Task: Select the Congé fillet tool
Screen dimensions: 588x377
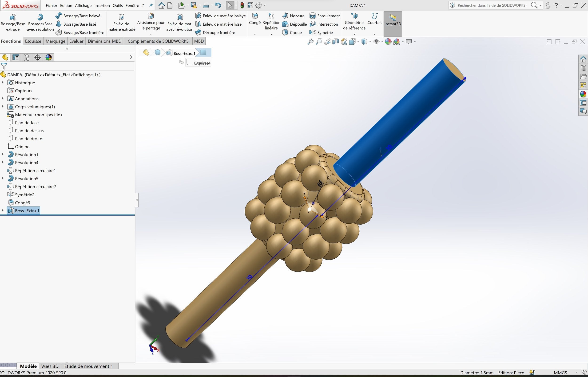Action: [255, 19]
